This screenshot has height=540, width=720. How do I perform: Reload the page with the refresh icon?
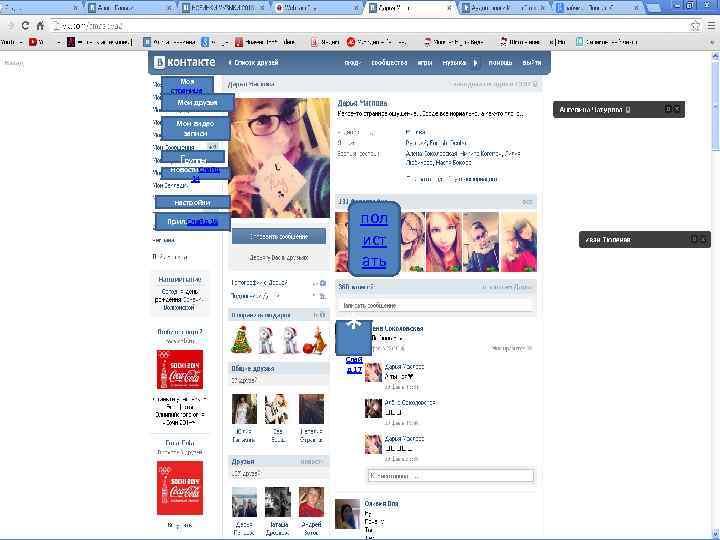[x=25, y=26]
